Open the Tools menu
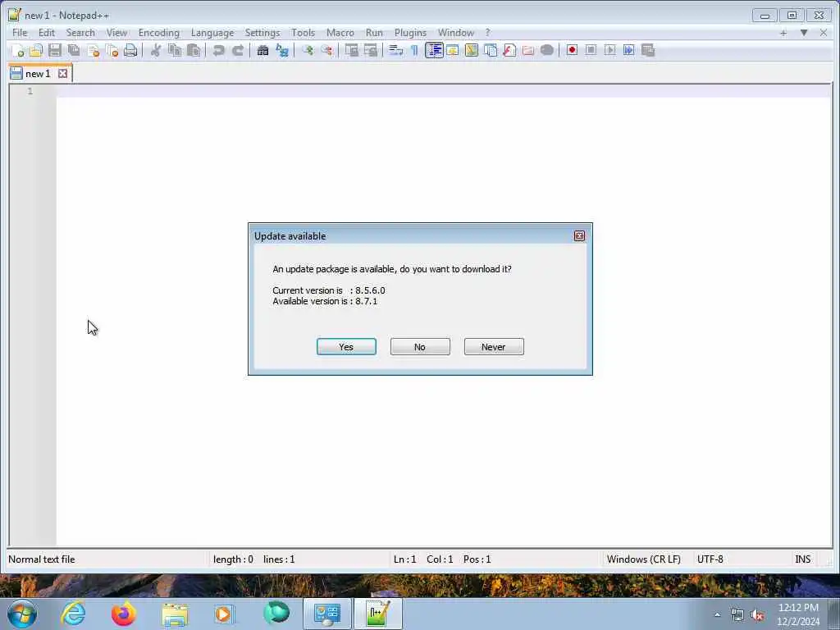 (x=304, y=33)
